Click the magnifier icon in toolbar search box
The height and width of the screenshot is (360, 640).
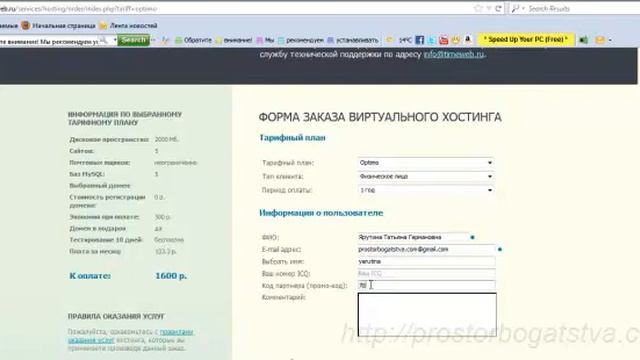click(x=104, y=40)
